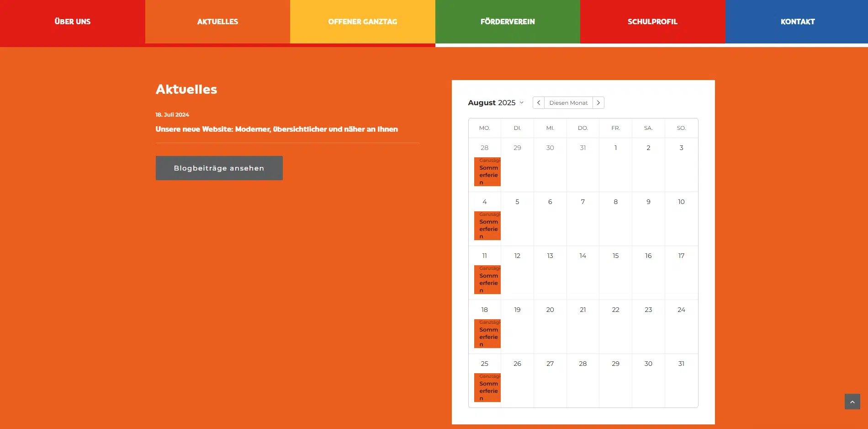The image size is (868, 429).
Task: Click the Sommerferien event on August 25
Action: point(487,388)
